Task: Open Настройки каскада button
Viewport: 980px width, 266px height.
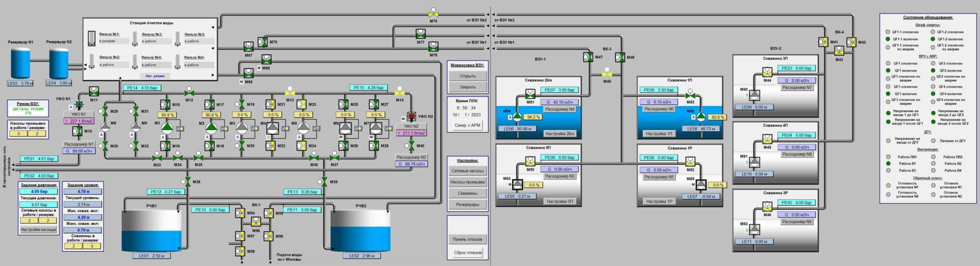Action: click(x=38, y=230)
